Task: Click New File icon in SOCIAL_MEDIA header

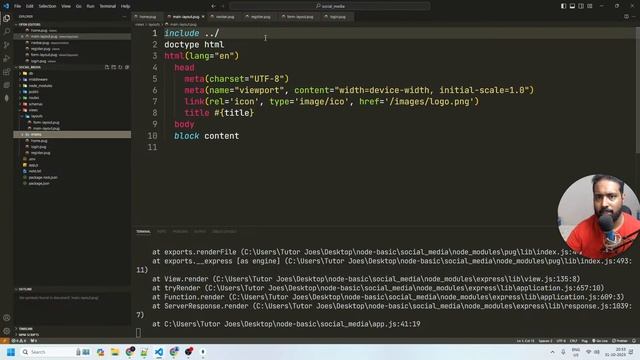Action: pyautogui.click(x=107, y=67)
